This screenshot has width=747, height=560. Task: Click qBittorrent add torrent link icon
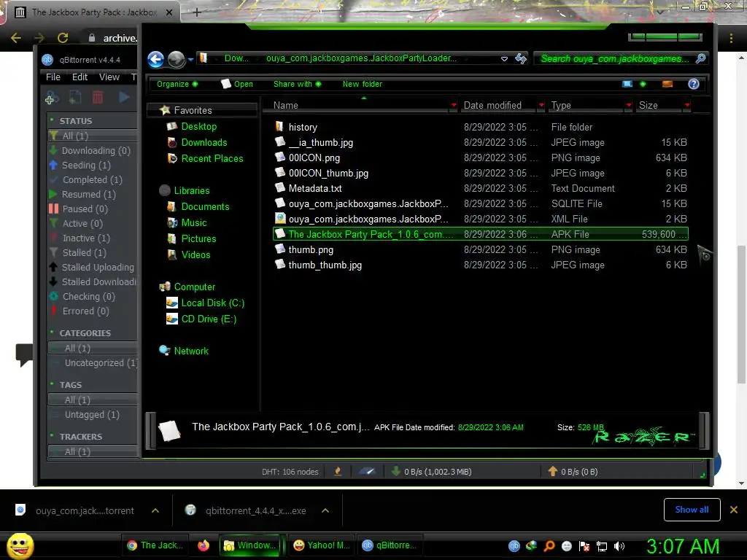click(52, 98)
